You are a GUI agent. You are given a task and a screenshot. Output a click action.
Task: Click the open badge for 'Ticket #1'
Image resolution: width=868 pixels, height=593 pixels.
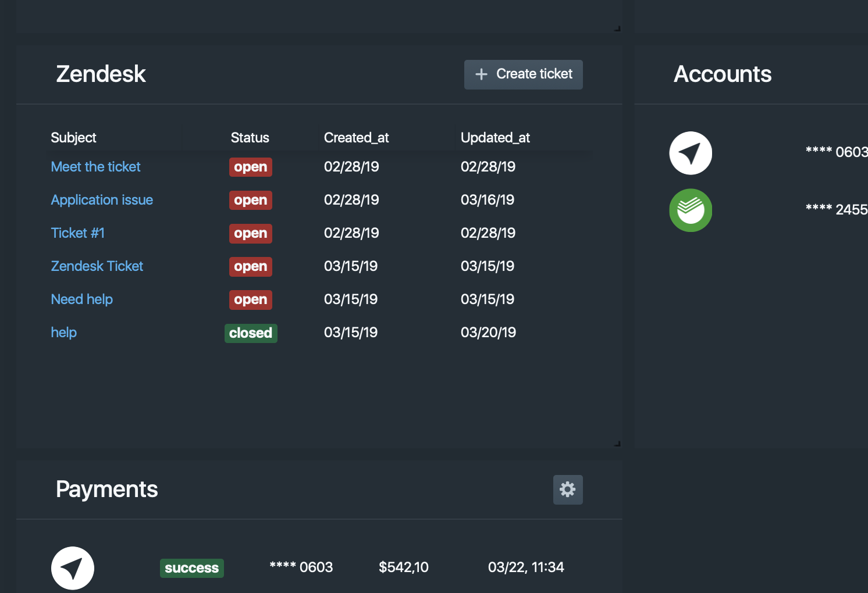click(251, 233)
